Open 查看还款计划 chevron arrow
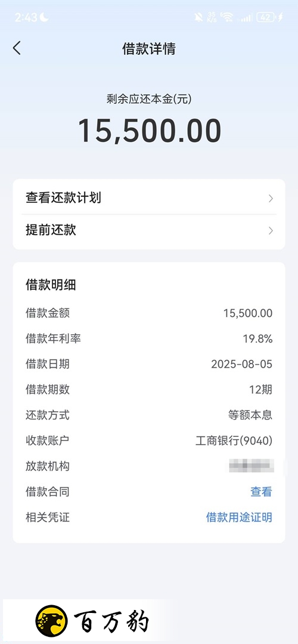The height and width of the screenshot is (644, 298). coord(271,199)
